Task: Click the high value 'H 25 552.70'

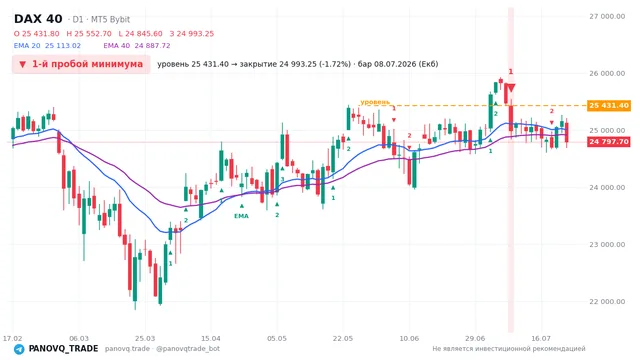Action: [x=89, y=33]
